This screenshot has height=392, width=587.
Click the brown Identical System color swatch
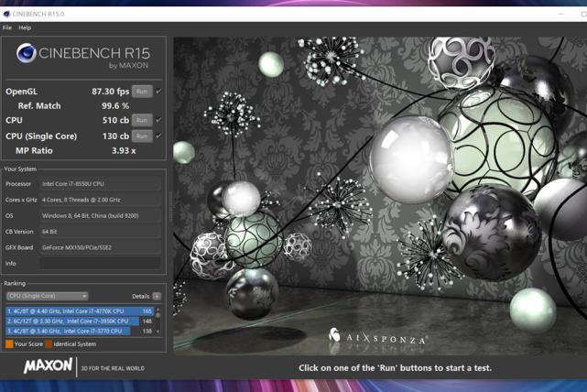click(49, 344)
